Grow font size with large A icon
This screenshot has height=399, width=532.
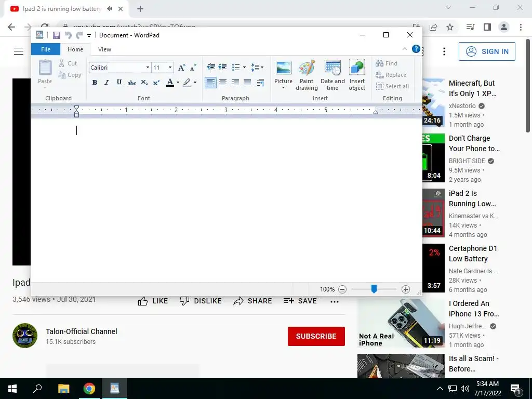click(181, 68)
